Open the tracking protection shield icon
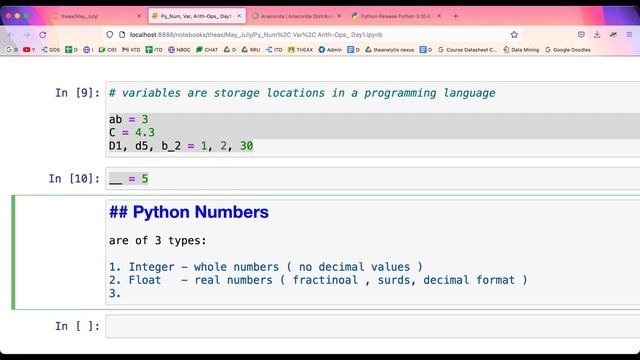 (x=109, y=35)
